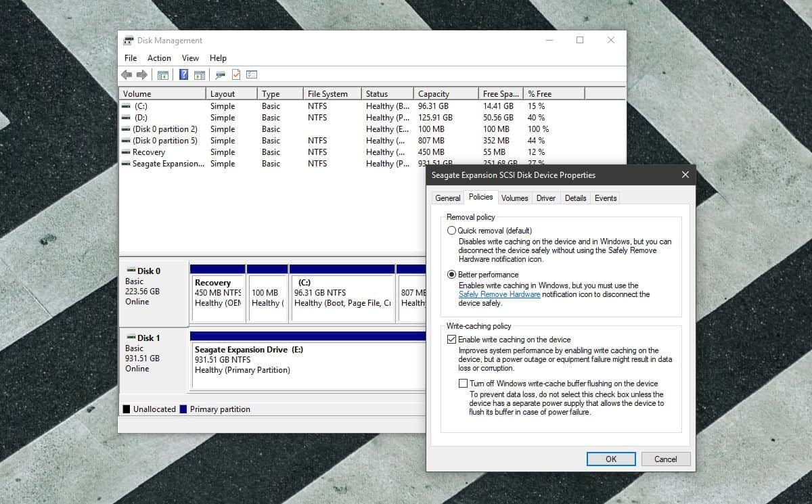
Task: Click the 14.41 GB free space cell
Action: point(498,106)
